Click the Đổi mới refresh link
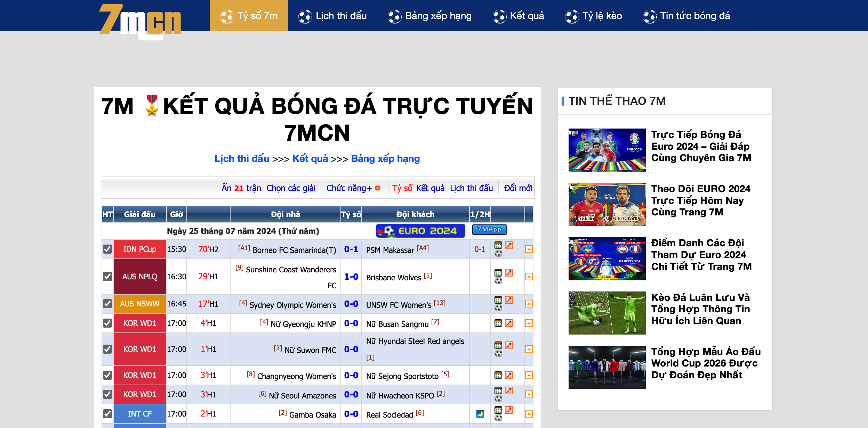 point(519,188)
